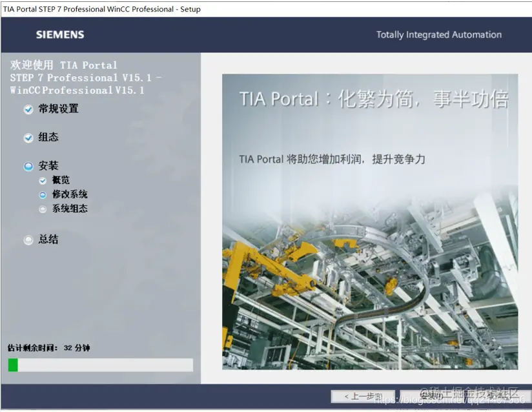Click the SIEMENS logo in header
This screenshot has width=532, height=412.
pyautogui.click(x=60, y=35)
